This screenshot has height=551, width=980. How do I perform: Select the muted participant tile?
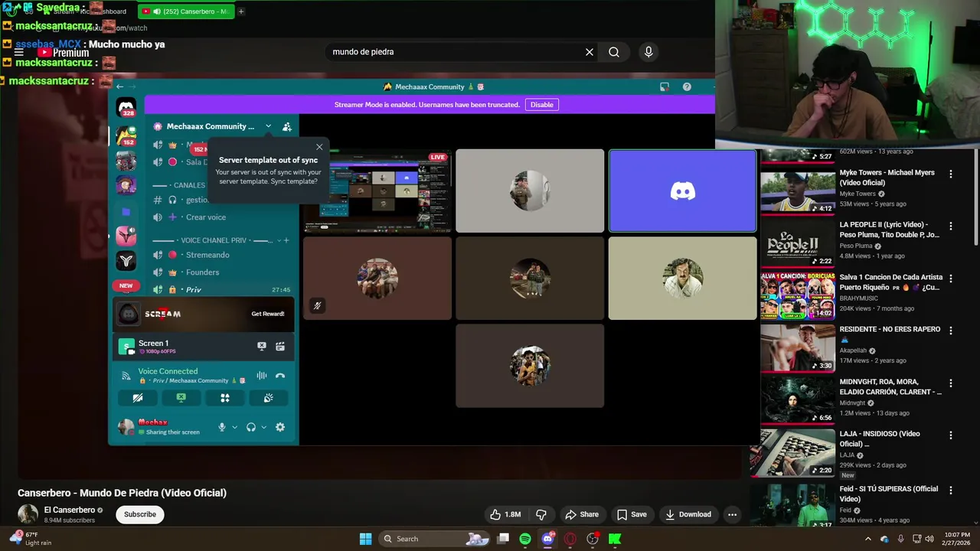pos(377,278)
